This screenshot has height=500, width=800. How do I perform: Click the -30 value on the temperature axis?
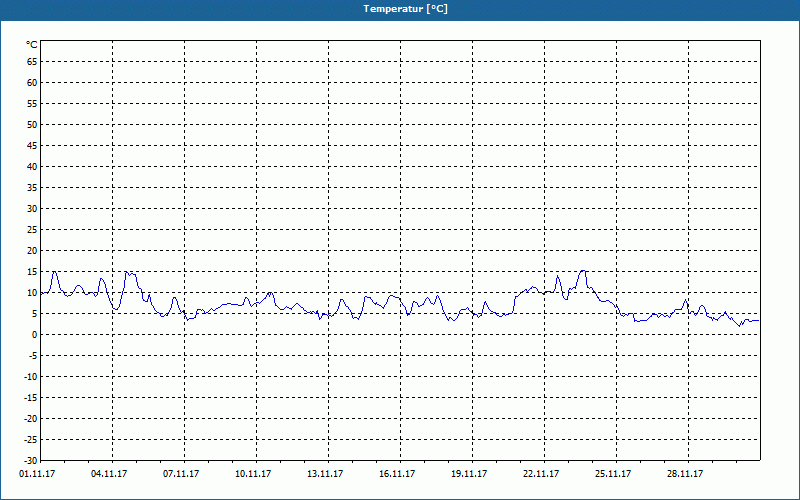[x=31, y=461]
